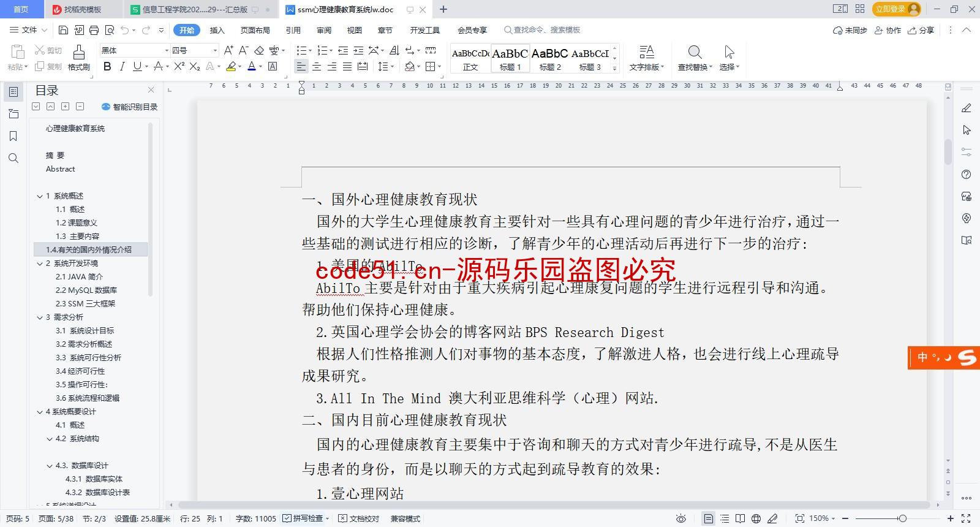This screenshot has width=980, height=527.
Task: Center align the paragraph
Action: click(x=317, y=66)
